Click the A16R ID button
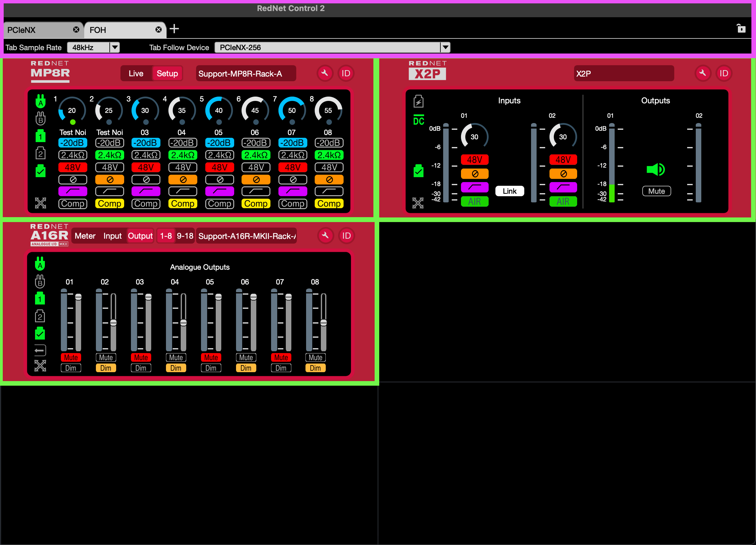756x545 pixels. tap(347, 236)
